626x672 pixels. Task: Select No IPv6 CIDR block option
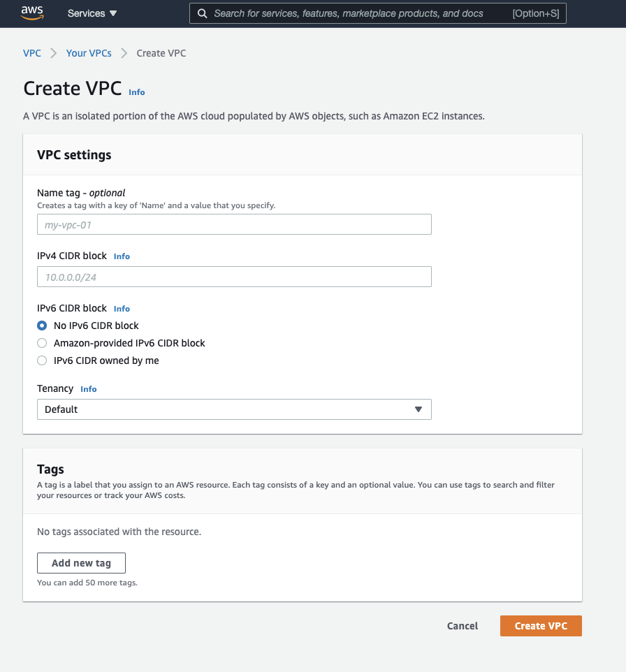(42, 326)
